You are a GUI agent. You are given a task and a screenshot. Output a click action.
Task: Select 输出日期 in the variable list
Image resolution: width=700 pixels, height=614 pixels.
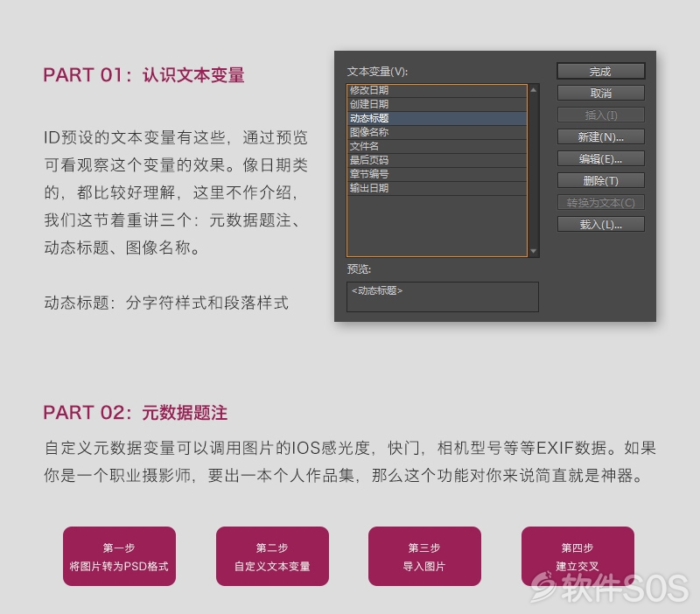click(x=437, y=188)
